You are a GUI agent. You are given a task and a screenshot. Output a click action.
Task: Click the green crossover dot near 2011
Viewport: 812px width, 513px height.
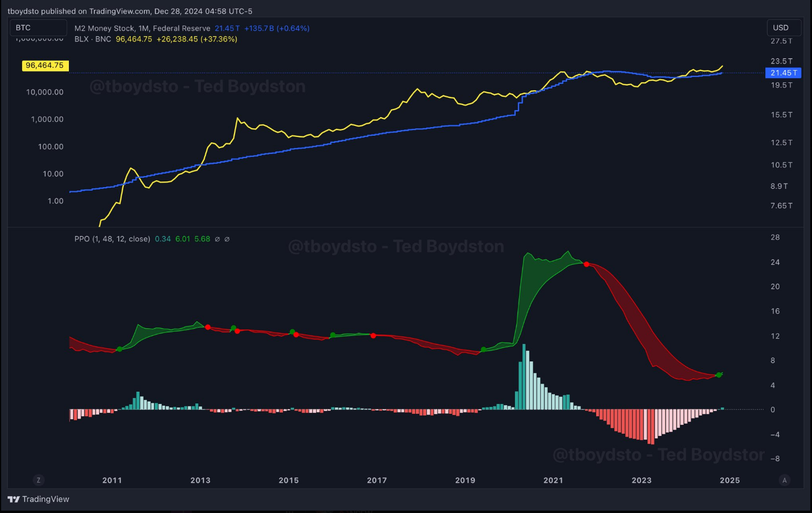pyautogui.click(x=120, y=349)
